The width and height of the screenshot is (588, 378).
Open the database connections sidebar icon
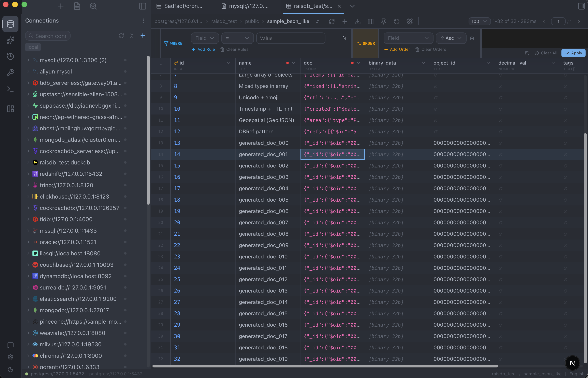point(10,24)
